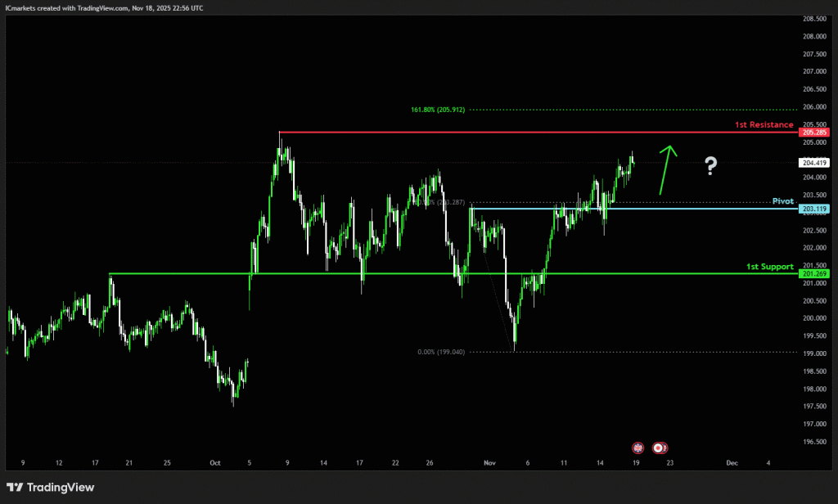
Task: Select the green support horizontal line
Action: pos(409,273)
